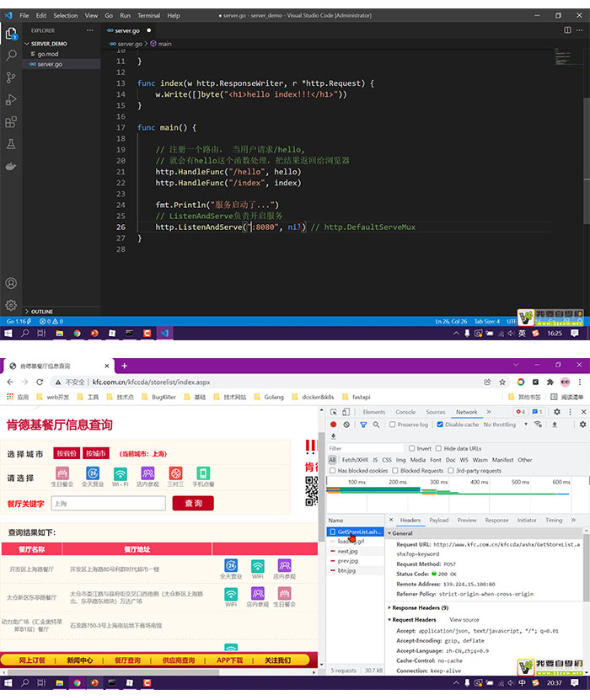Viewport: 590px width, 700px height.
Task: Show more DevTools panels chevron
Action: (x=489, y=412)
